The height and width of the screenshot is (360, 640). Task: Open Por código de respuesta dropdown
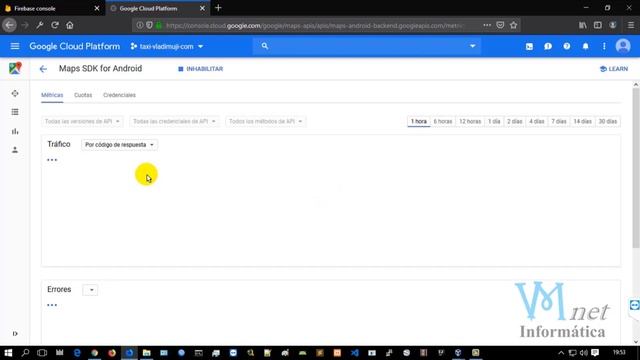click(x=119, y=145)
